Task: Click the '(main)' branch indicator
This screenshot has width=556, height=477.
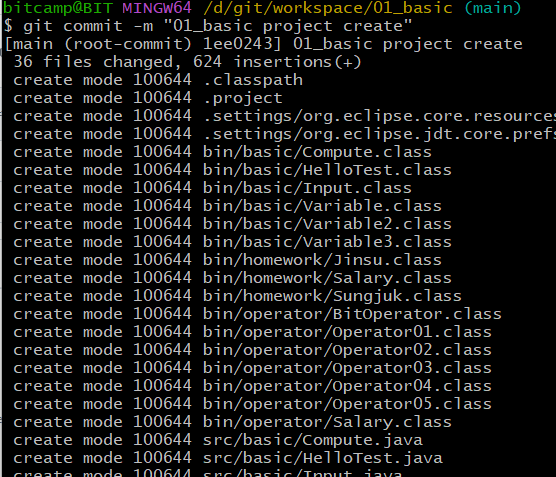Action: [x=493, y=8]
